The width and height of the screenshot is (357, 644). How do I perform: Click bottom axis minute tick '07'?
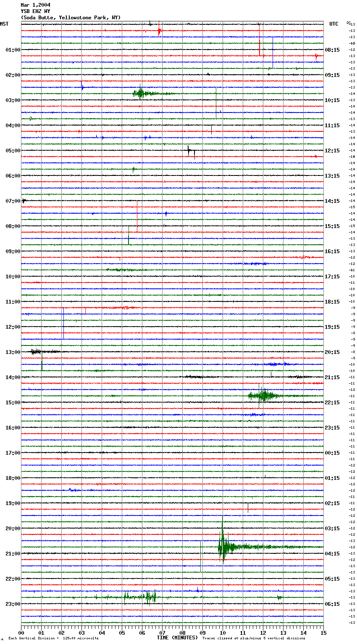[162, 633]
